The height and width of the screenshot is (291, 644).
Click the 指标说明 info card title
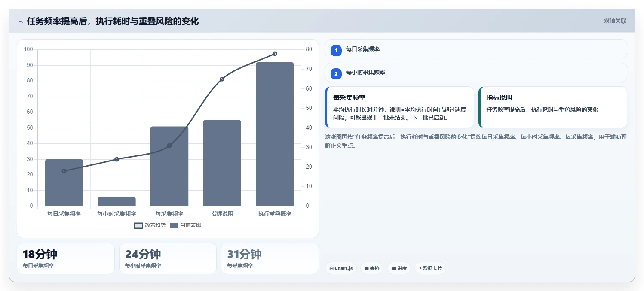pos(499,98)
